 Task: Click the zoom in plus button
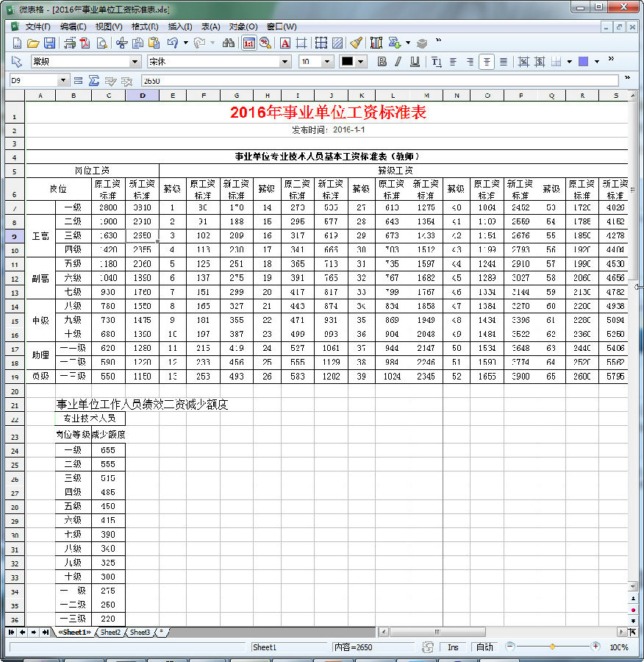[x=595, y=647]
